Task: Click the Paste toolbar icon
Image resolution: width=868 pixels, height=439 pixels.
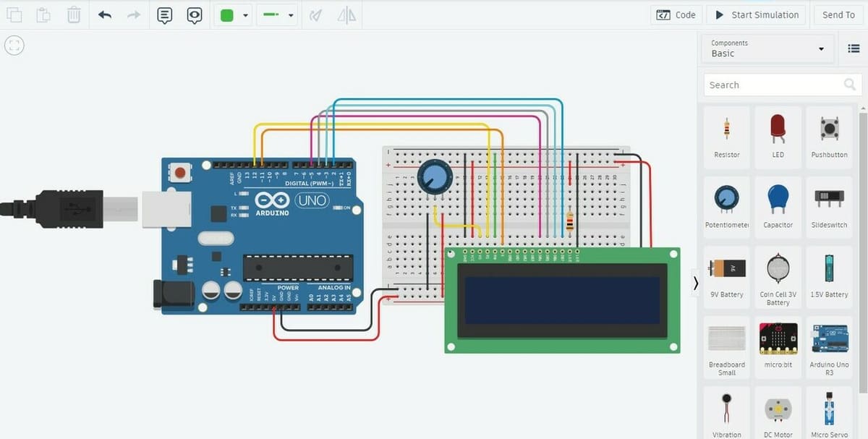Action: coord(43,14)
